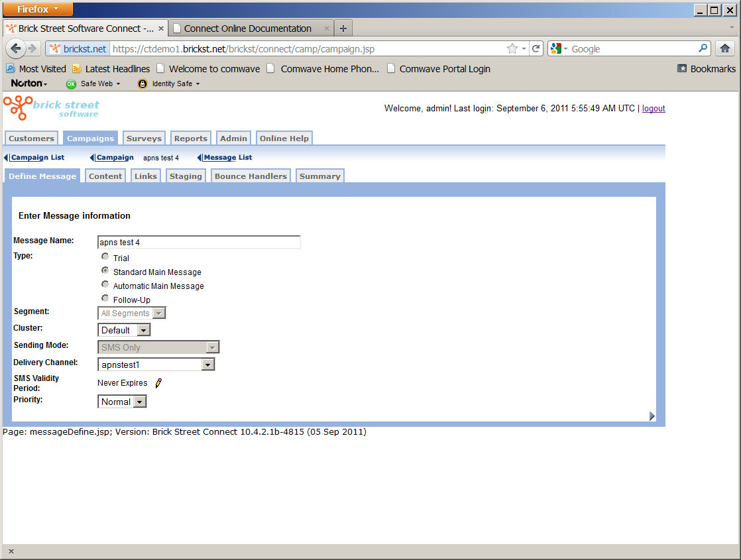Select the Follow-Up radio button
The height and width of the screenshot is (560, 741).
click(x=105, y=299)
